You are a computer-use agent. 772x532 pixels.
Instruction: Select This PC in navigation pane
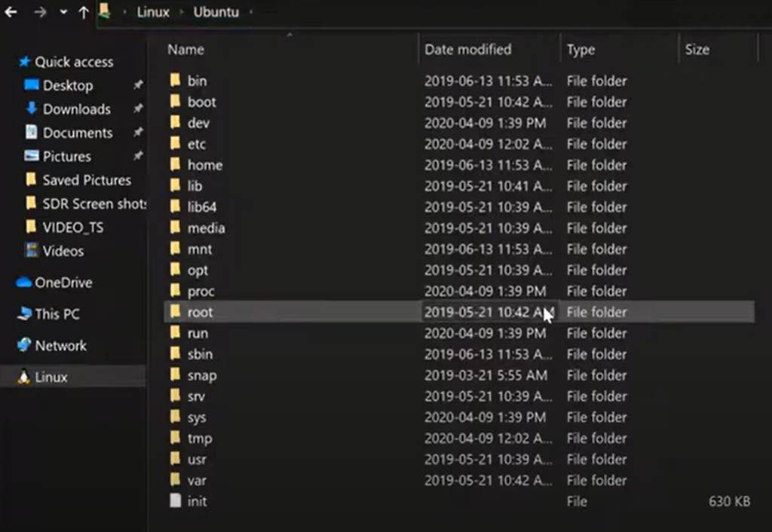coord(57,314)
